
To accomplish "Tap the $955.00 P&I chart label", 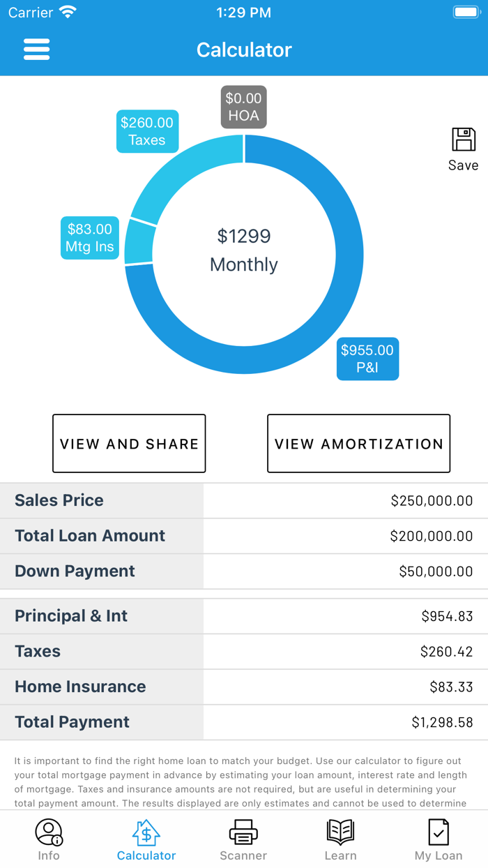I will 367,359.
